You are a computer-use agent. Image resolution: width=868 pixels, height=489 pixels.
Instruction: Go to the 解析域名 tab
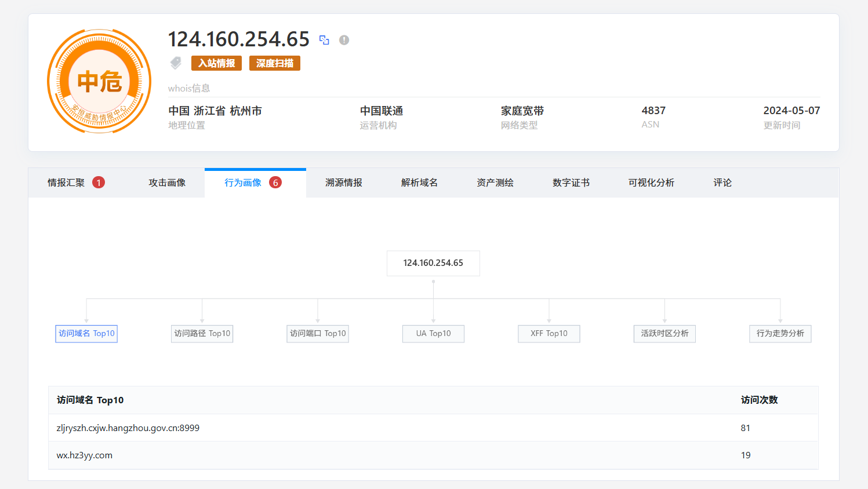point(419,183)
